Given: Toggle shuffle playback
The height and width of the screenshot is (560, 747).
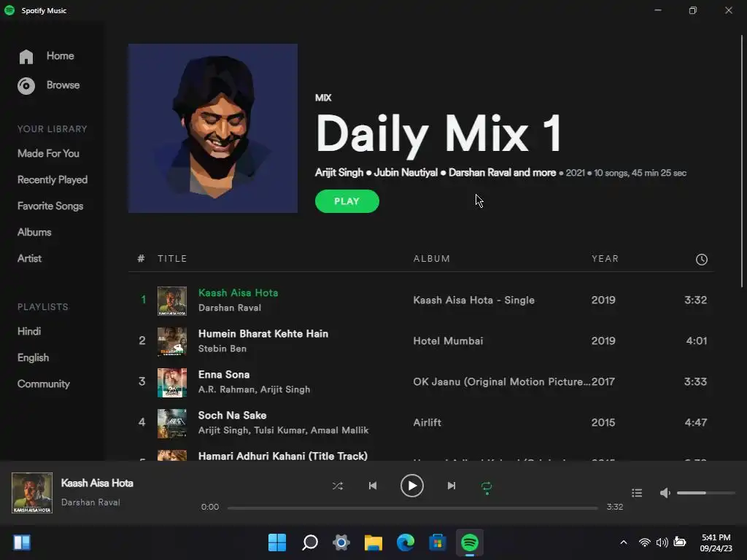Looking at the screenshot, I should 337,486.
